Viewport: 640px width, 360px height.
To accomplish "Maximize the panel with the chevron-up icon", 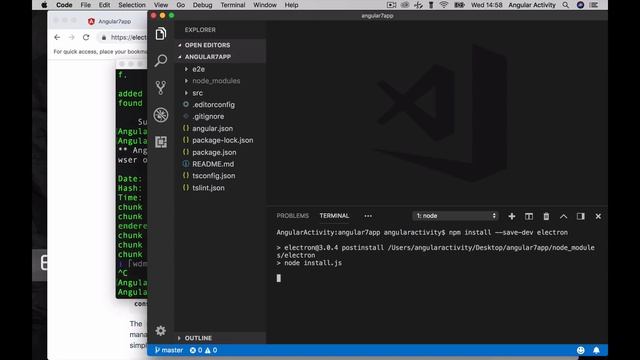I will pyautogui.click(x=563, y=216).
